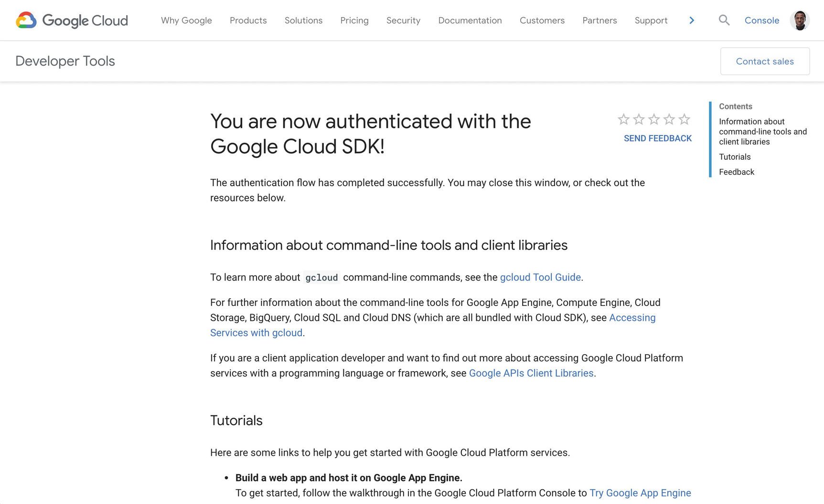Go to the Security page

click(403, 21)
